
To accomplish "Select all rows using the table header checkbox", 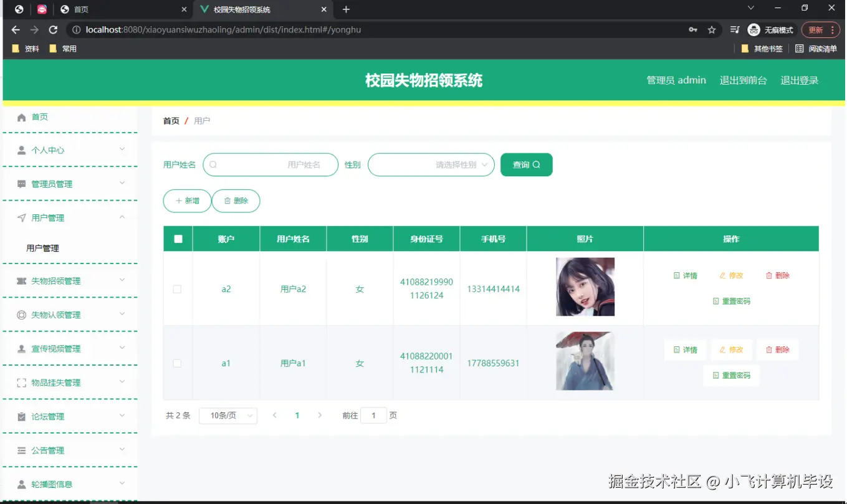I will coord(177,238).
